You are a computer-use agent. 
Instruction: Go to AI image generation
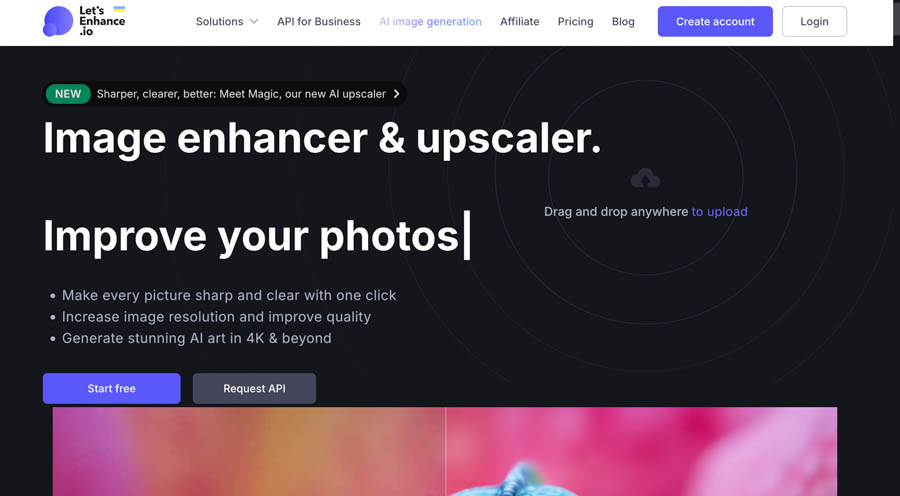pos(430,22)
